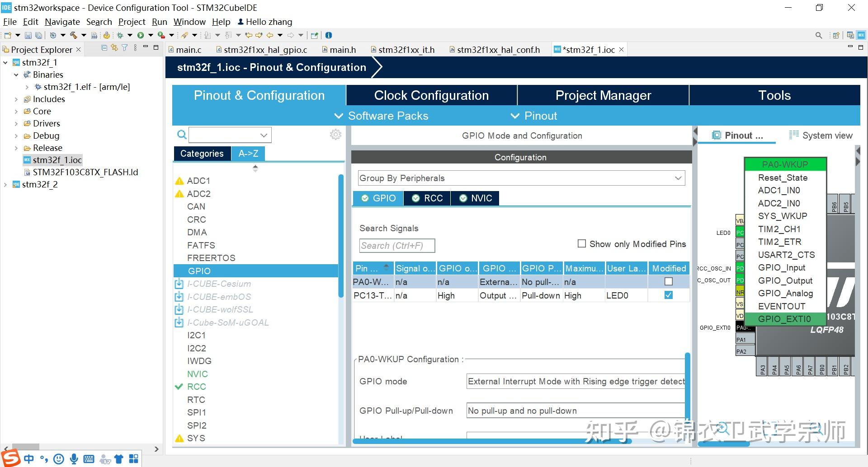Switch to the A->Z categories tab
The height and width of the screenshot is (467, 868).
pos(248,154)
